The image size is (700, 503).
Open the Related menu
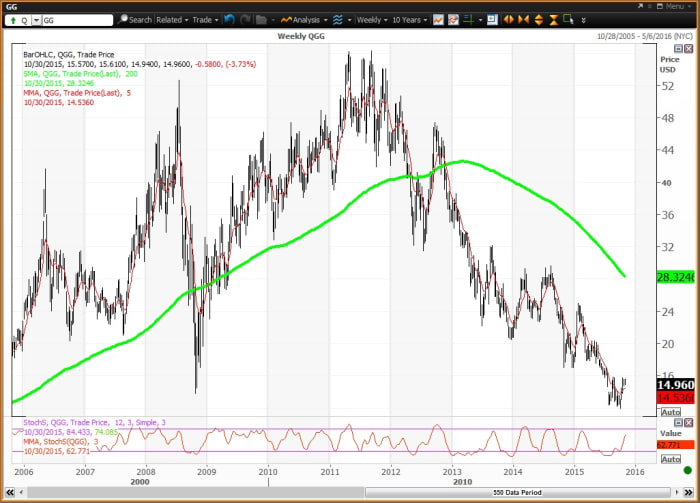(172, 19)
